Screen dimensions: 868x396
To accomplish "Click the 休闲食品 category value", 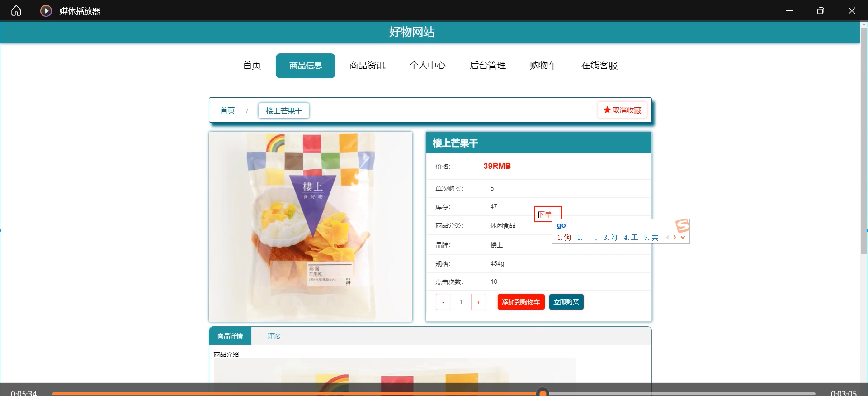I will click(503, 225).
